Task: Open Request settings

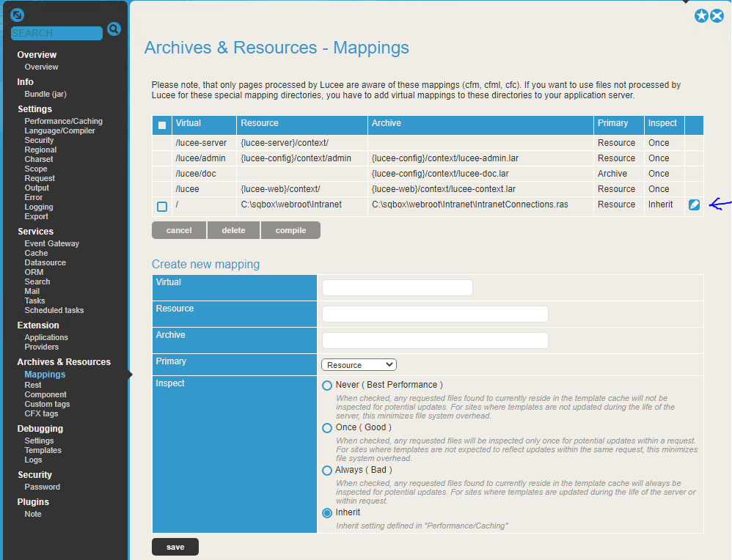Action: coord(40,178)
